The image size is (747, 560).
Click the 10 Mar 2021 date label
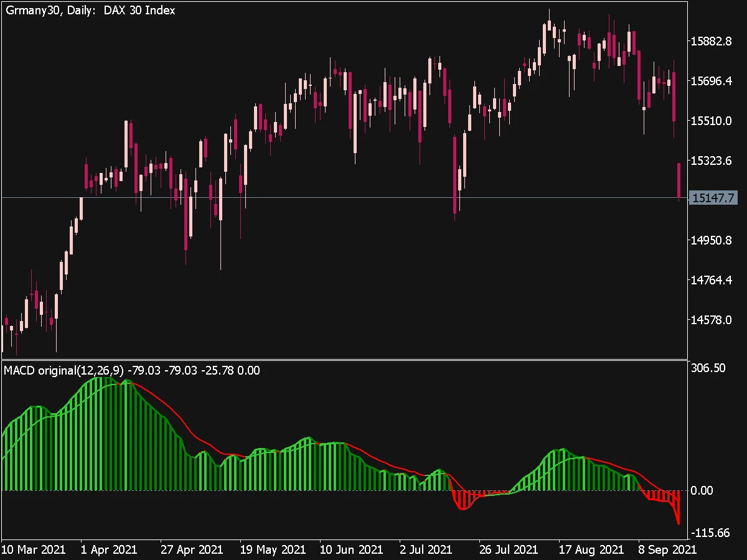[x=34, y=550]
